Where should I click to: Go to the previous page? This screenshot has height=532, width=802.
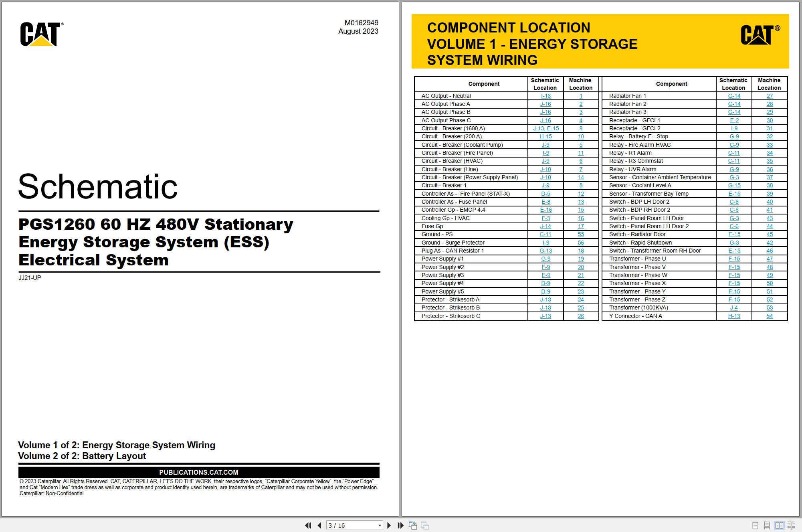[x=319, y=525]
